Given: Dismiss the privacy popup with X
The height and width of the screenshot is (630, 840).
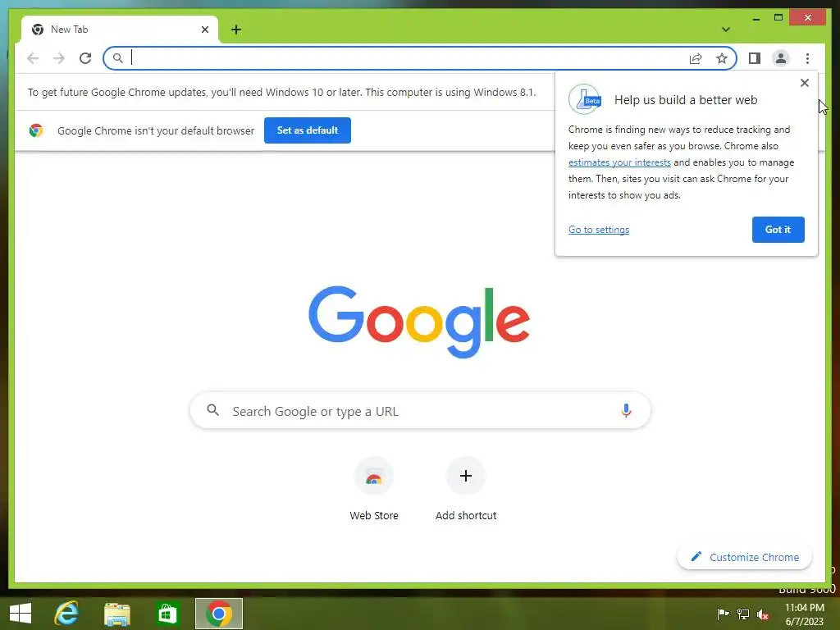Looking at the screenshot, I should (804, 83).
